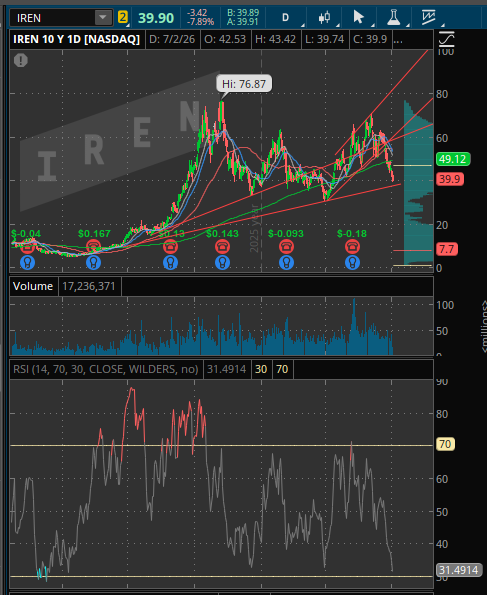Click the $-0.18 earnings label
Screen dimensions: 487x595
(352, 233)
